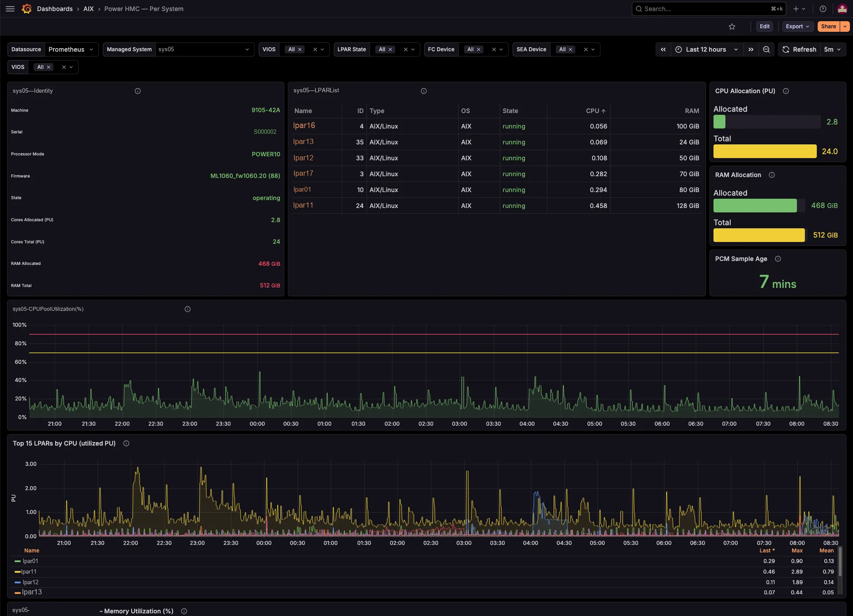Sort legend by Mean column
Viewport: 853px width, 616px height.
827,551
